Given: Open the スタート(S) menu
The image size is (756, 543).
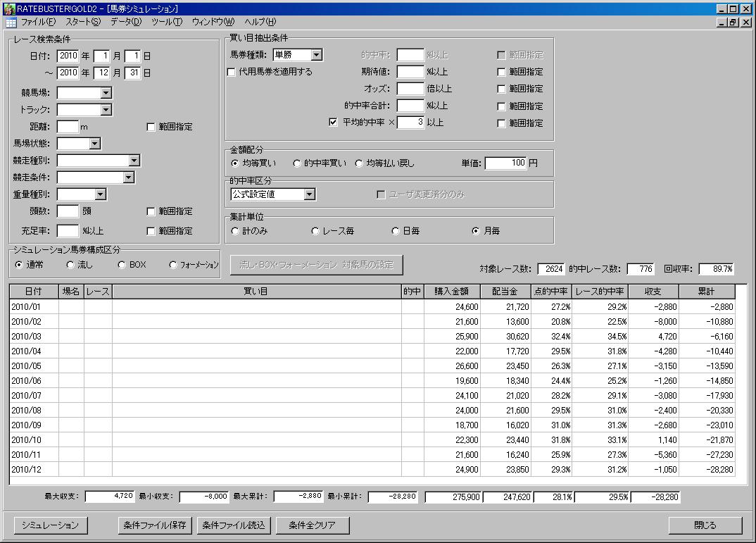Looking at the screenshot, I should tap(83, 22).
